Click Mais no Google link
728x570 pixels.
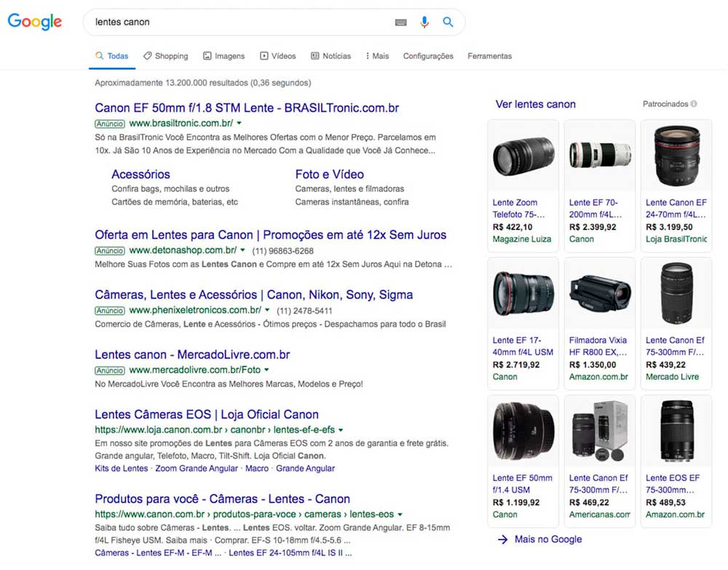tap(548, 539)
